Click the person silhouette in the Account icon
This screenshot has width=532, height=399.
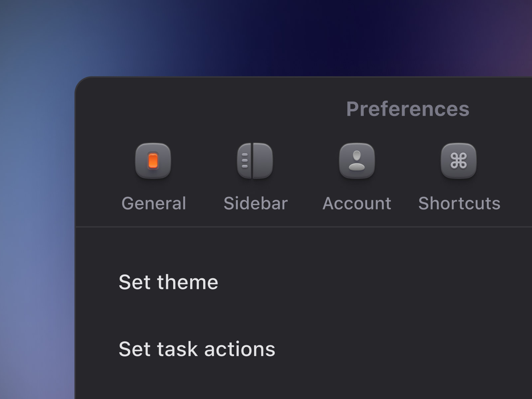[x=357, y=161]
